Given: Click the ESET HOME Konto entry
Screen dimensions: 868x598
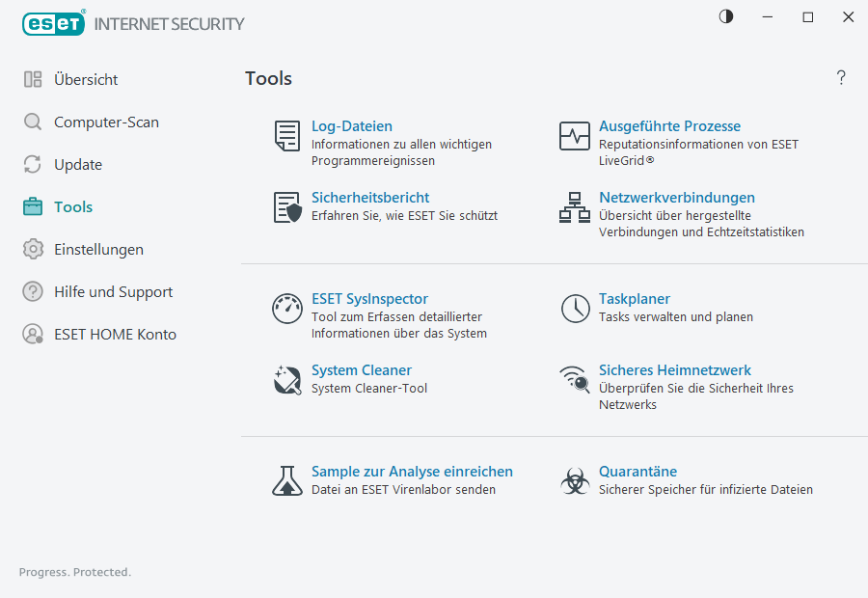Looking at the screenshot, I should point(116,334).
